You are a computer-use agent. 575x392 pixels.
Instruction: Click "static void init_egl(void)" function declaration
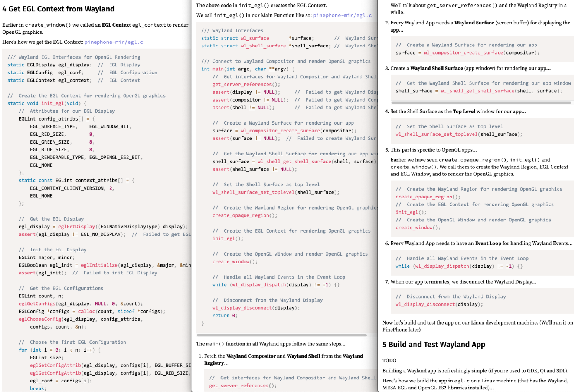(46, 103)
